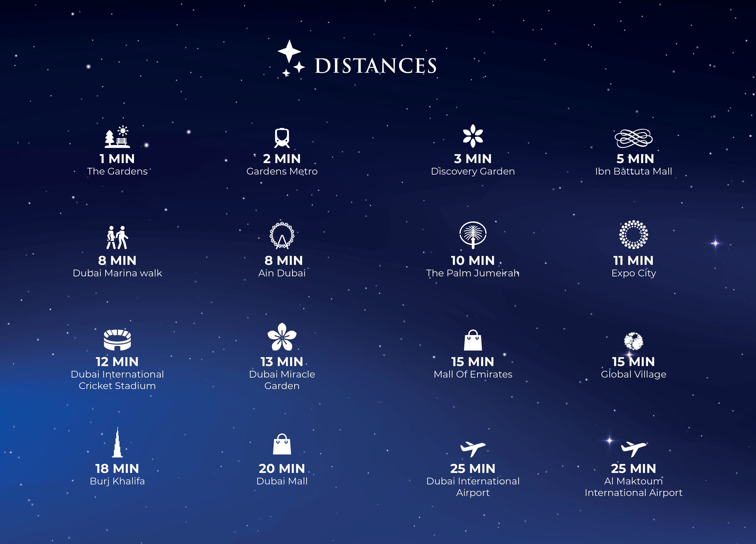Click the "20 MIN" text
This screenshot has width=756, height=544.
pos(282,469)
